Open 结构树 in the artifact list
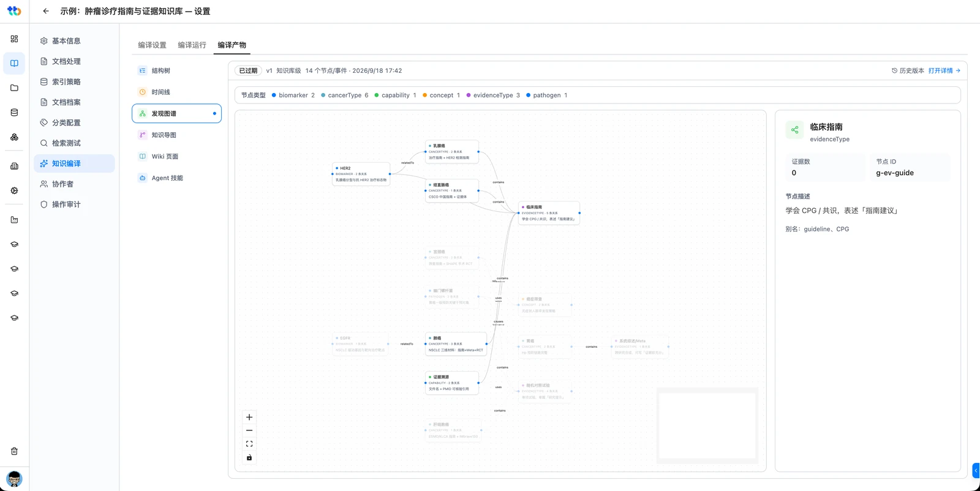The image size is (980, 491). point(176,71)
